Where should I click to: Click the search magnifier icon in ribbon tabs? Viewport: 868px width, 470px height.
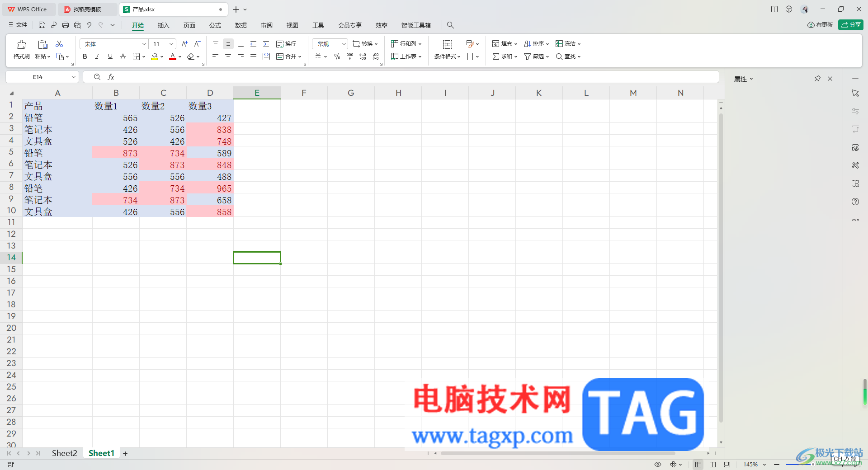pyautogui.click(x=450, y=25)
